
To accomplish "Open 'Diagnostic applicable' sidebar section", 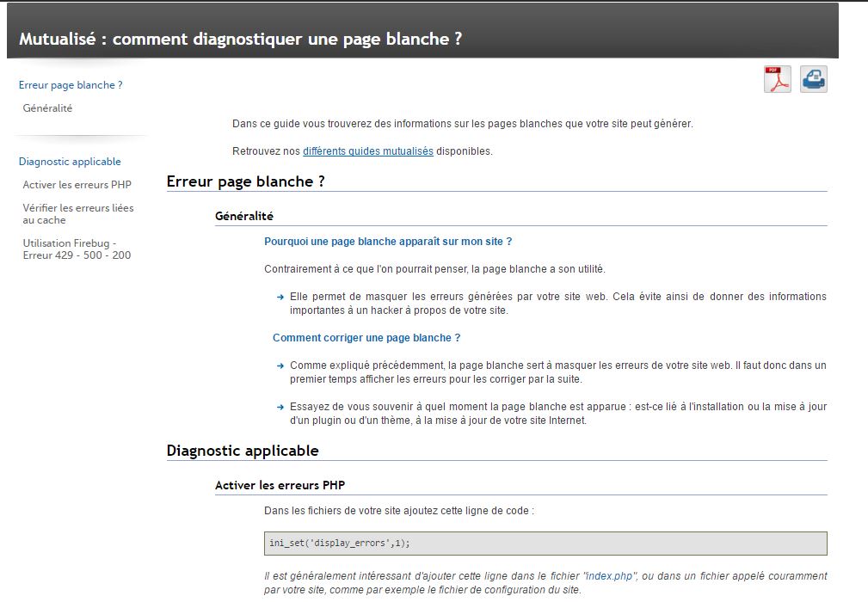I will pyautogui.click(x=70, y=162).
